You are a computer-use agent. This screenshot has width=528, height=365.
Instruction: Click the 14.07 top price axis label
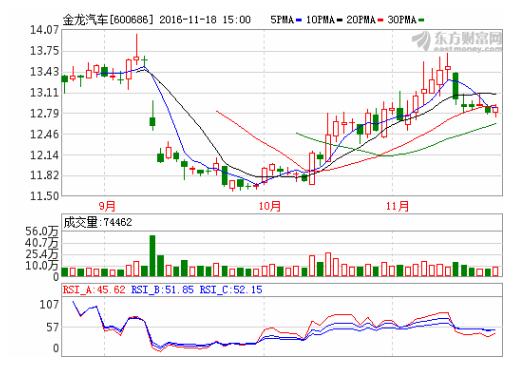coord(44,30)
